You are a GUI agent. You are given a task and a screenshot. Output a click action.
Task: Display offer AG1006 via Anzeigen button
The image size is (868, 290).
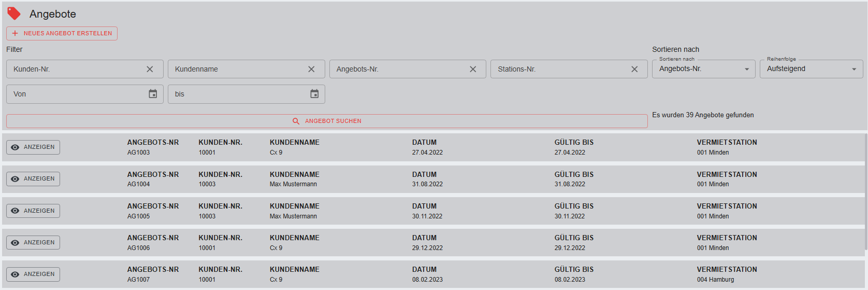tap(33, 242)
